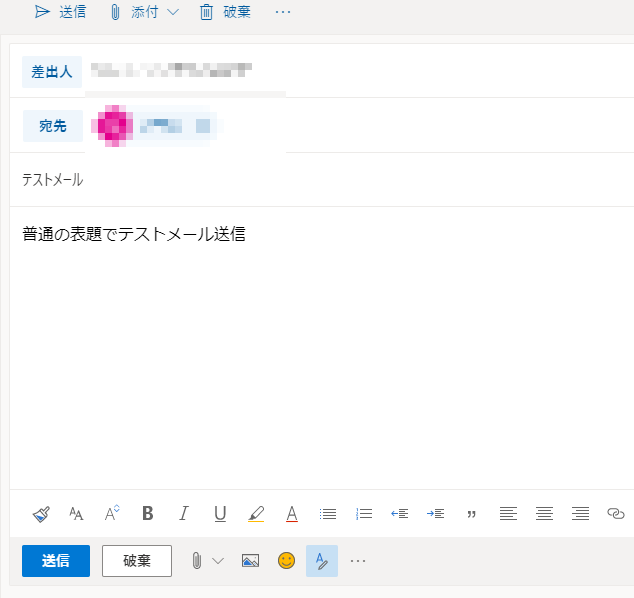Open the top toolbar more options ellipsis
634x598 pixels.
[x=283, y=12]
